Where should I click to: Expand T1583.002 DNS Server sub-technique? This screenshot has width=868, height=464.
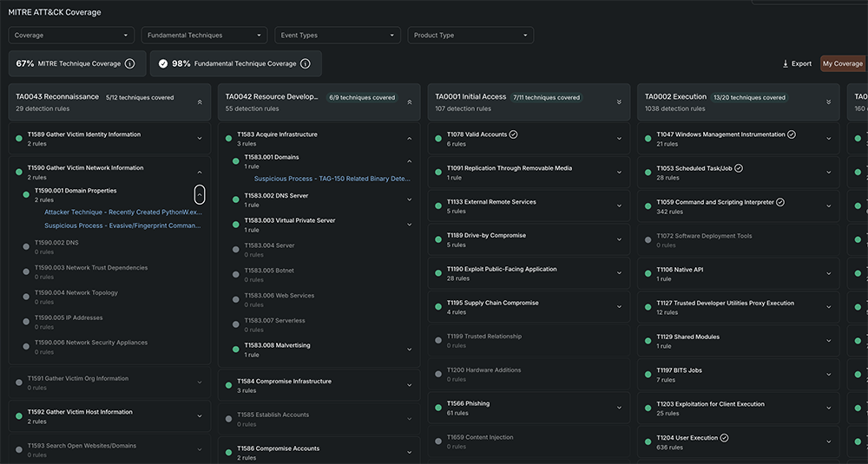click(x=410, y=199)
